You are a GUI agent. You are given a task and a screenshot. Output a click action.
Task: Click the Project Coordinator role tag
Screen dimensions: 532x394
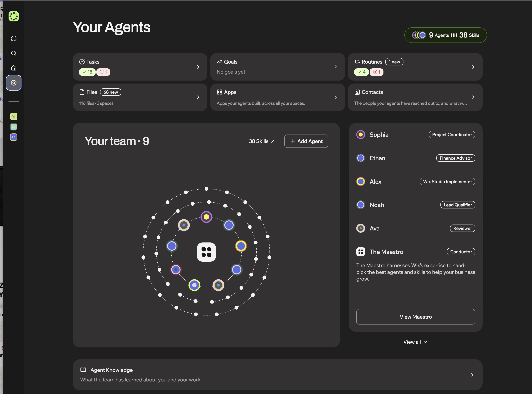click(452, 135)
